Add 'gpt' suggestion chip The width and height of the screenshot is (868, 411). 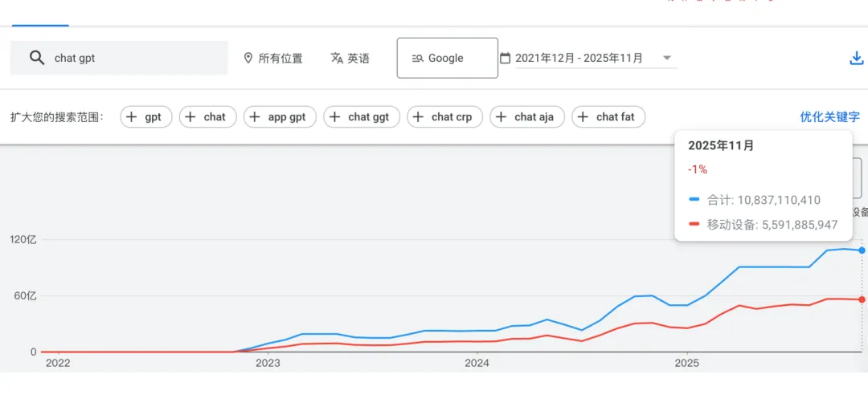pyautogui.click(x=146, y=116)
